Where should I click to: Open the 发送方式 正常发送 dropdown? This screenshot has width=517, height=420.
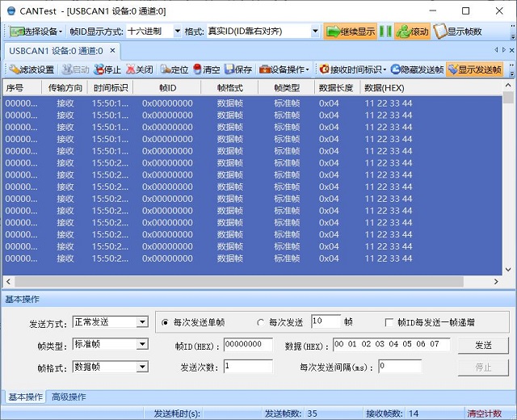[x=142, y=321]
